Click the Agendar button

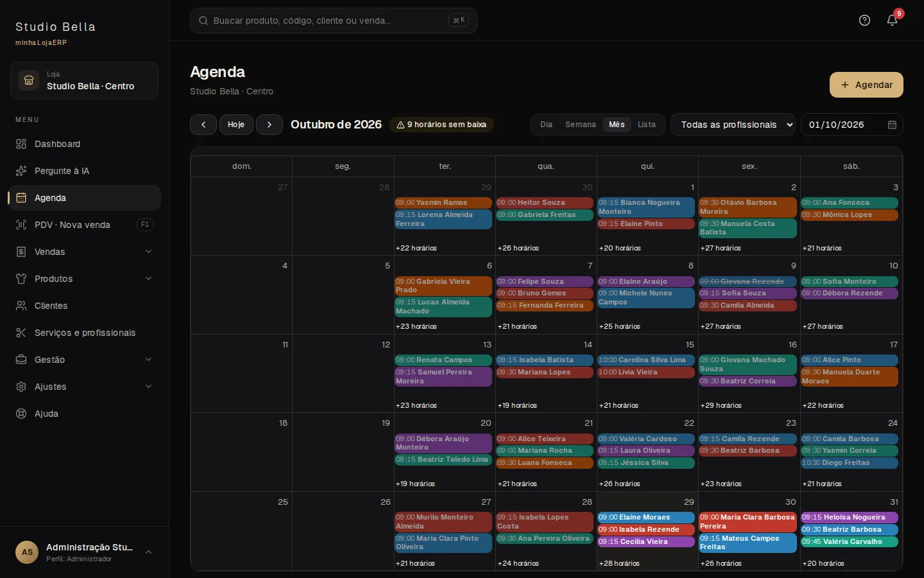(866, 85)
